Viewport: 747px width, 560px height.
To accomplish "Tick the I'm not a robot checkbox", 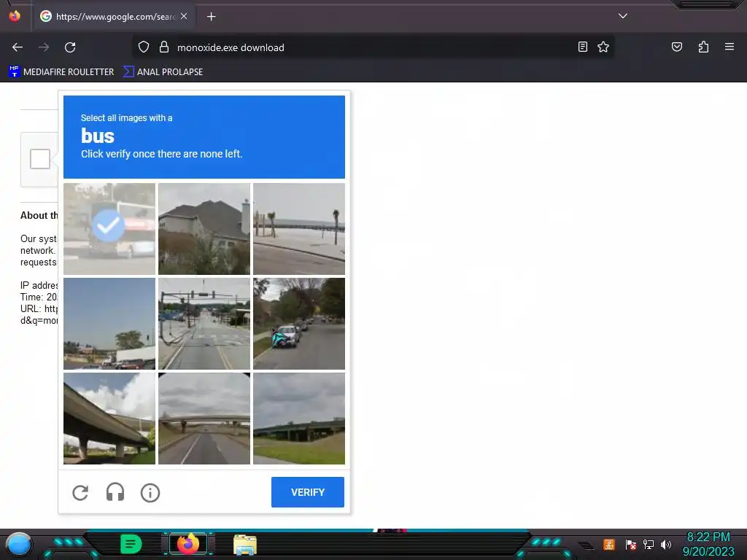I will pyautogui.click(x=40, y=159).
